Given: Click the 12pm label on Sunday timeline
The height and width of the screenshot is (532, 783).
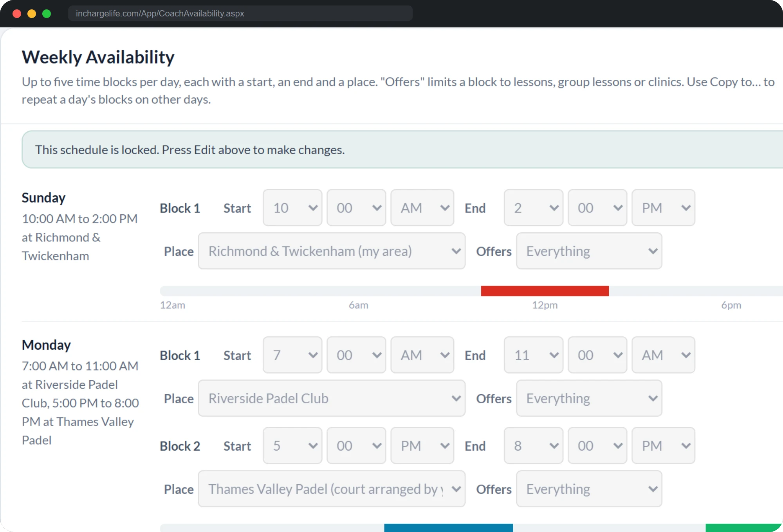Looking at the screenshot, I should tap(545, 305).
